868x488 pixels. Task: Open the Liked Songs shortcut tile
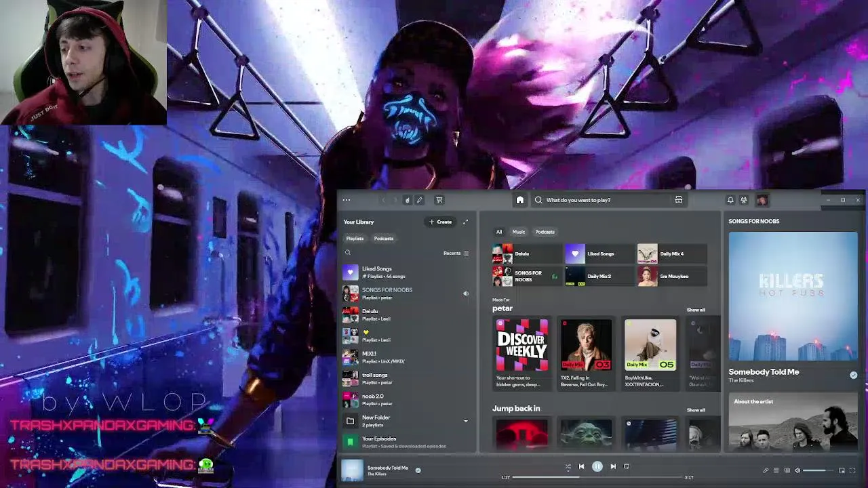point(599,253)
